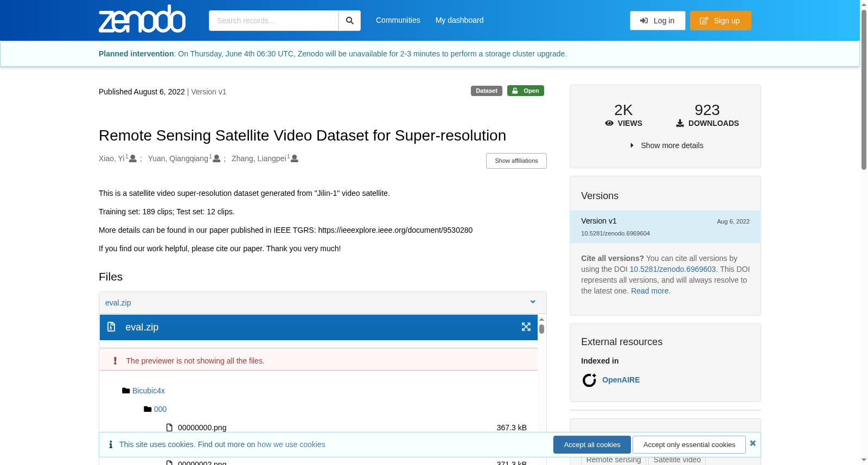Open the 000 folder
Screen dimensions: 868x465
coord(160,409)
